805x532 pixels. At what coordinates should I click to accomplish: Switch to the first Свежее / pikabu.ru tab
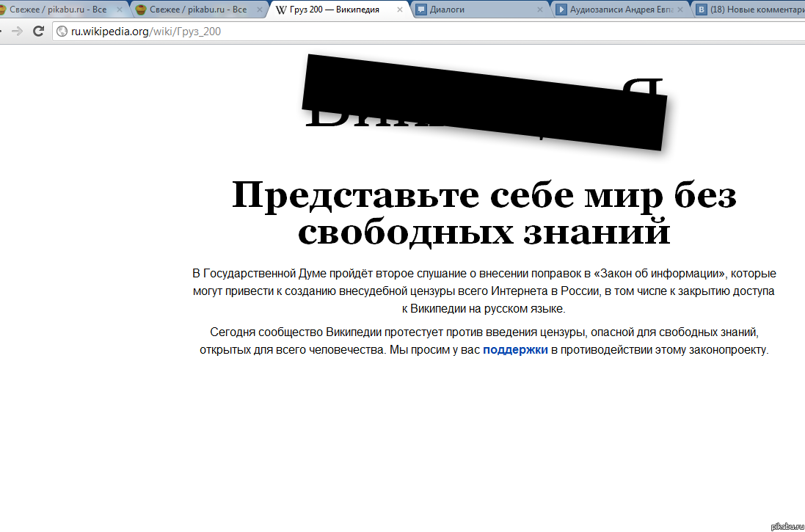[x=57, y=10]
